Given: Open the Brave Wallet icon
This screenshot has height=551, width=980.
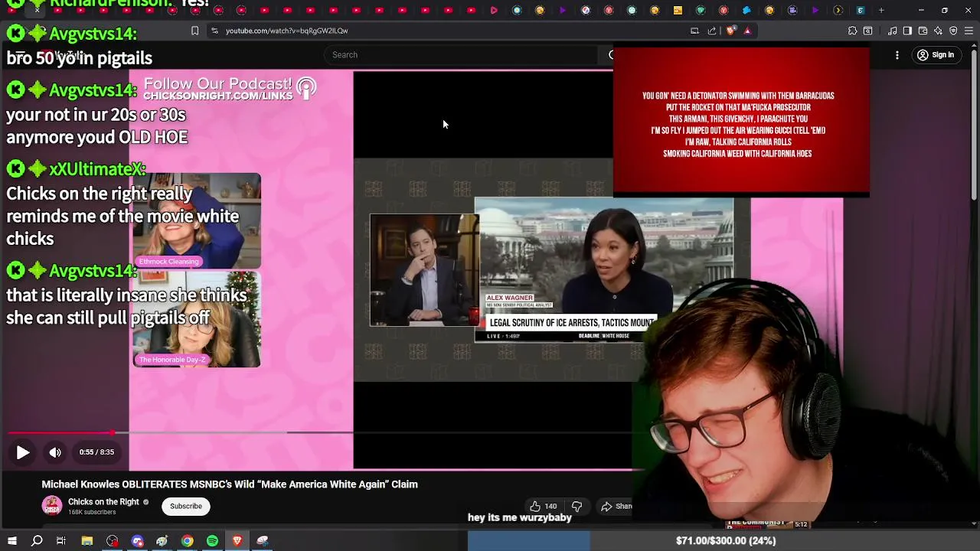Looking at the screenshot, I should (x=923, y=31).
